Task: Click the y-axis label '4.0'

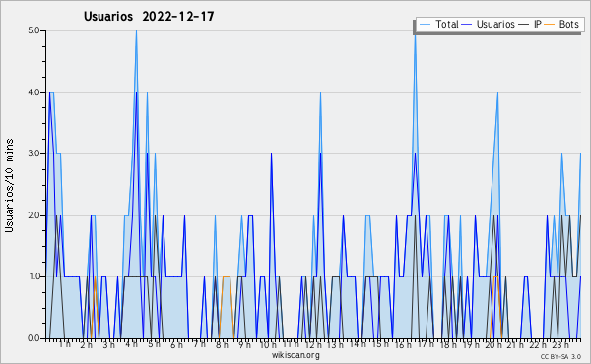Action: (33, 92)
